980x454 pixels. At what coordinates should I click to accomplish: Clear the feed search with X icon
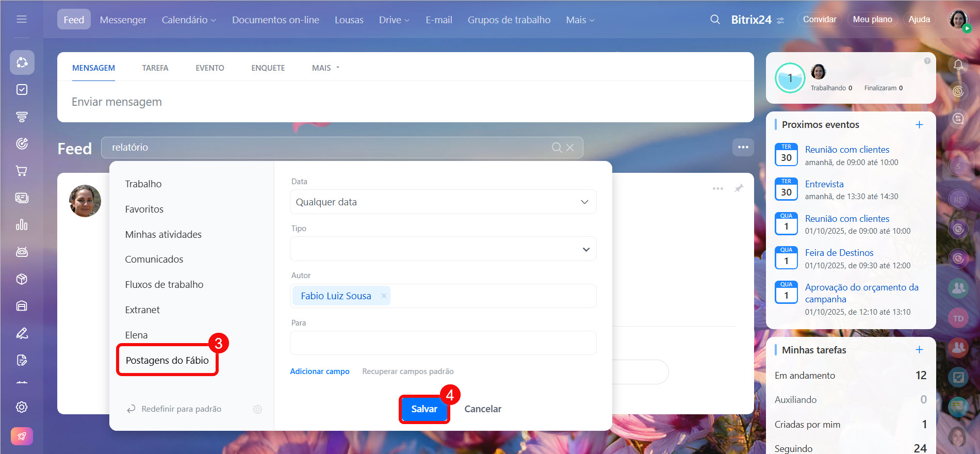coord(570,148)
